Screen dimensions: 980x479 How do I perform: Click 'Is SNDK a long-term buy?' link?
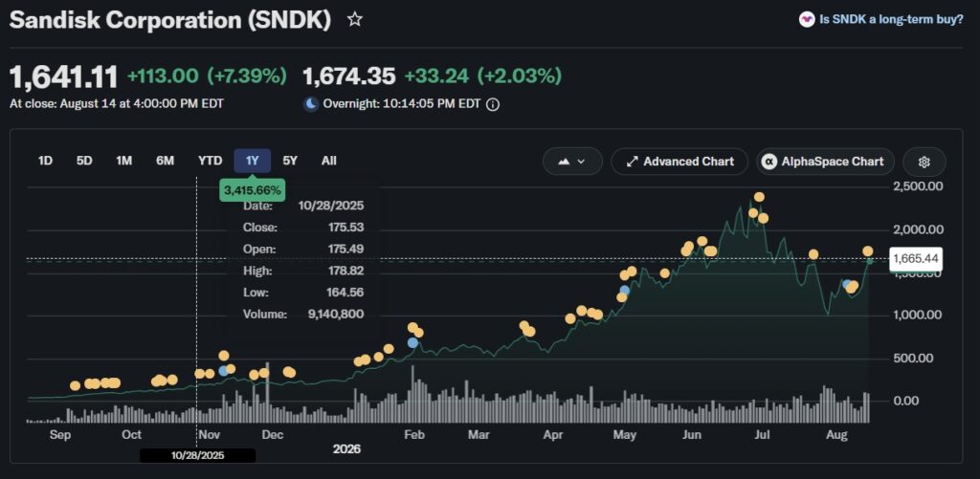click(x=891, y=19)
